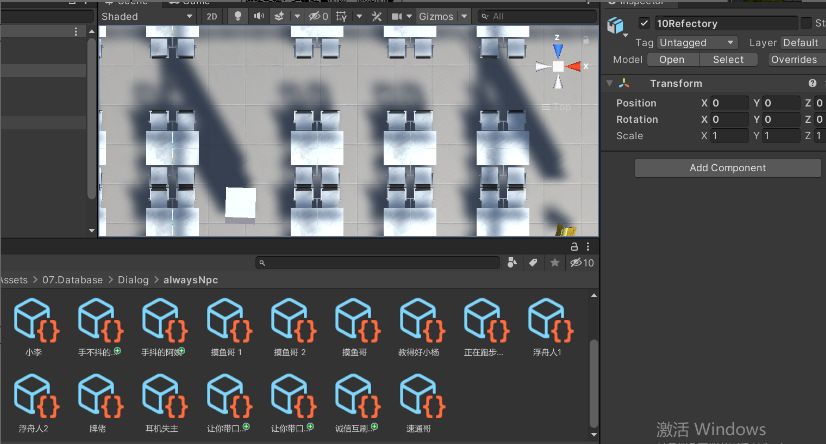Click the Dialog breadcrumb folder
Image resolution: width=826 pixels, height=444 pixels.
(132, 280)
